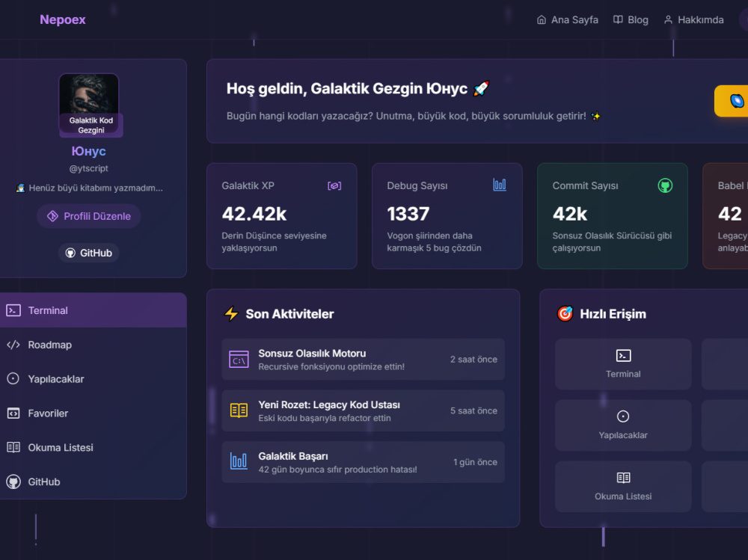Screen dimensions: 748x560
Task: Click the Galaktik Kod Gezgini badge
Action: tap(91, 126)
